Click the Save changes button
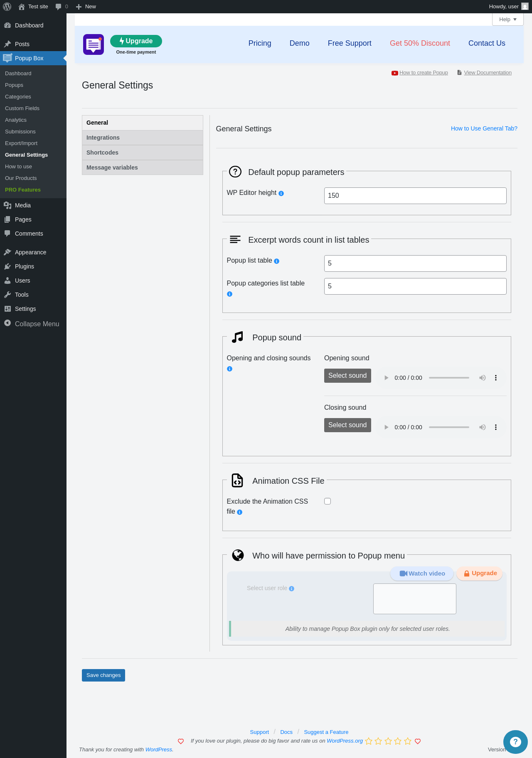532x758 pixels. (x=103, y=675)
